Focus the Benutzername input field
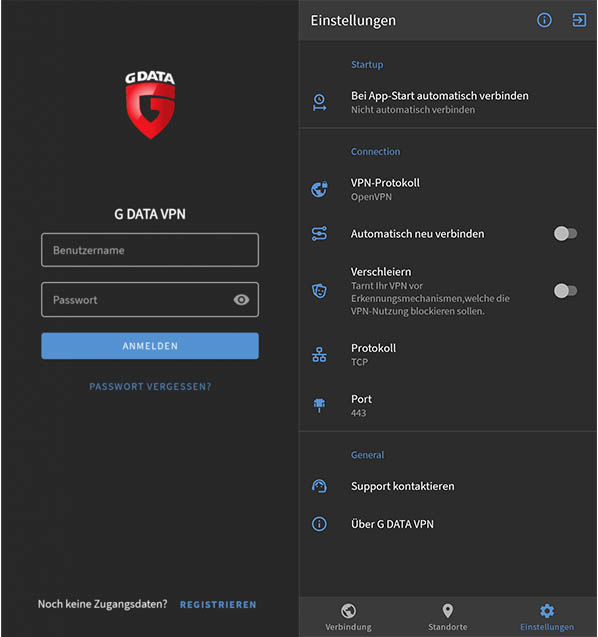This screenshot has width=598, height=637. (x=150, y=250)
